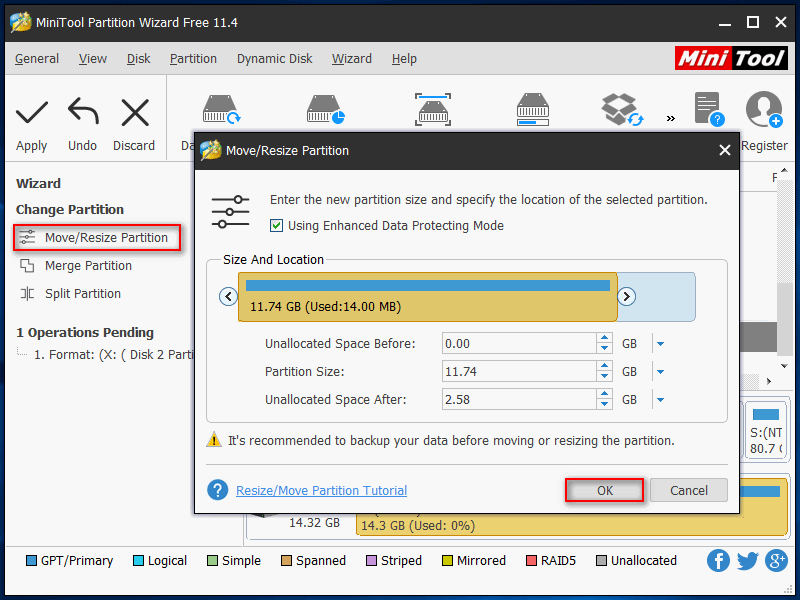Click scroll down arrow of partition list
The width and height of the screenshot is (800, 600).
click(784, 366)
